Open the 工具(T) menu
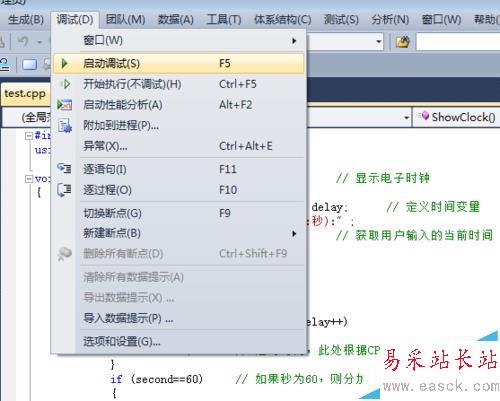This screenshot has height=401, width=500. (x=224, y=20)
